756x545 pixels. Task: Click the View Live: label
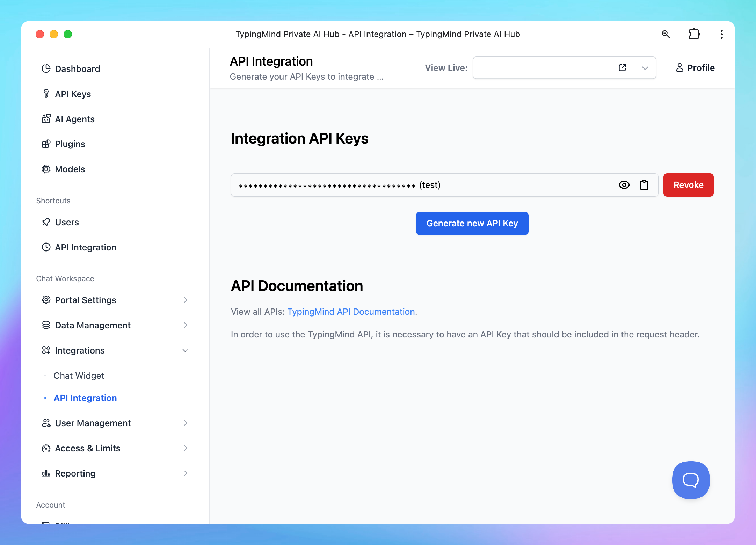pyautogui.click(x=446, y=68)
